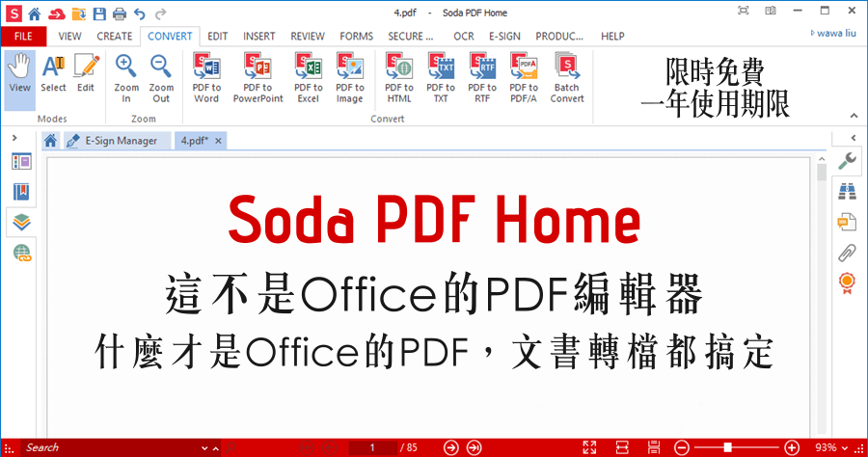Toggle full screen view in status bar
This screenshot has width=868, height=457.
(x=589, y=447)
